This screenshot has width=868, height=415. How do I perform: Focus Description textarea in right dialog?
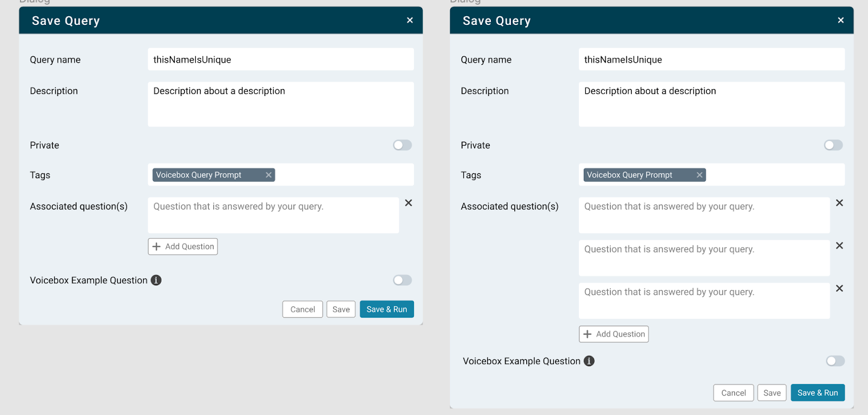pyautogui.click(x=711, y=104)
